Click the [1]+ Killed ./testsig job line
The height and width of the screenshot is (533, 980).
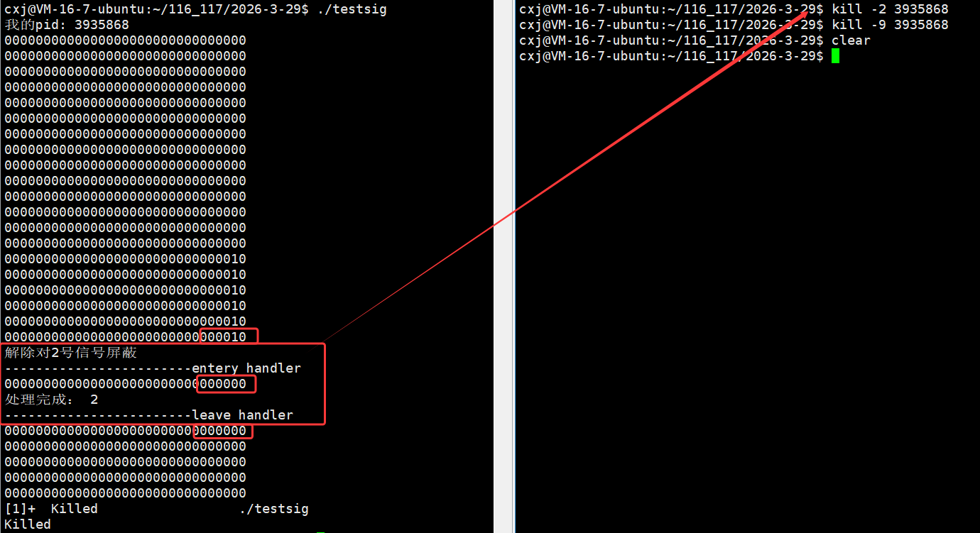156,509
